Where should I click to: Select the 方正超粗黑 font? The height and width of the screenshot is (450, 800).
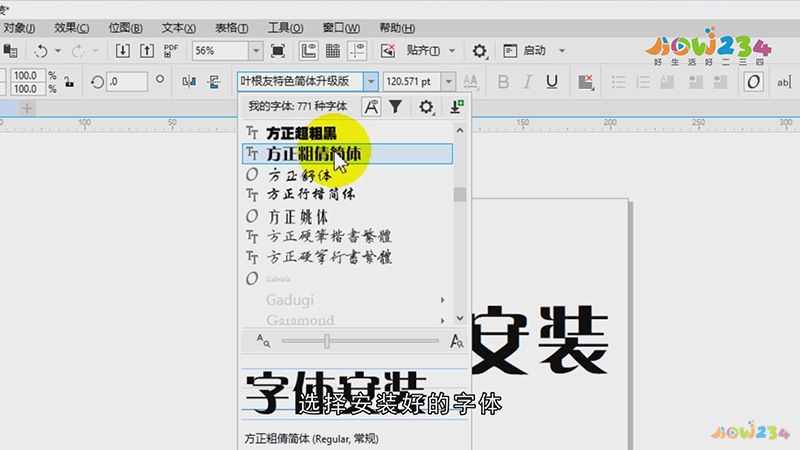point(347,133)
